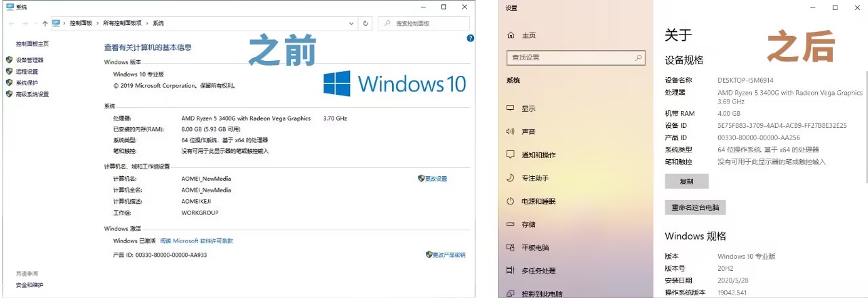The image size is (868, 298).
Task: Open 阅读 Microsoft 软件许可条款 link
Action: point(196,240)
